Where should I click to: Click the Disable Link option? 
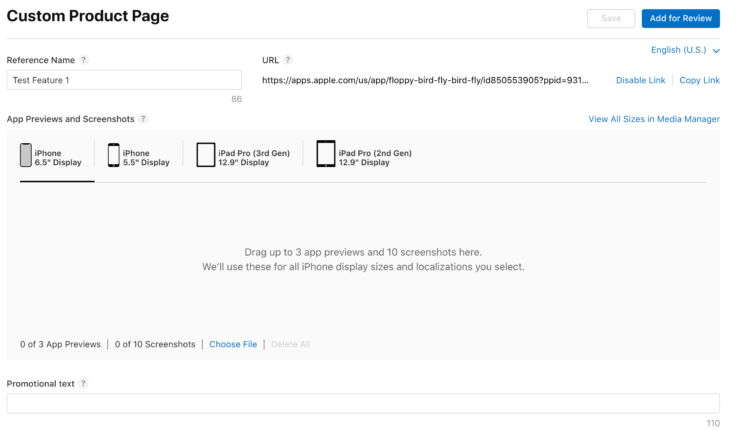pyautogui.click(x=641, y=80)
